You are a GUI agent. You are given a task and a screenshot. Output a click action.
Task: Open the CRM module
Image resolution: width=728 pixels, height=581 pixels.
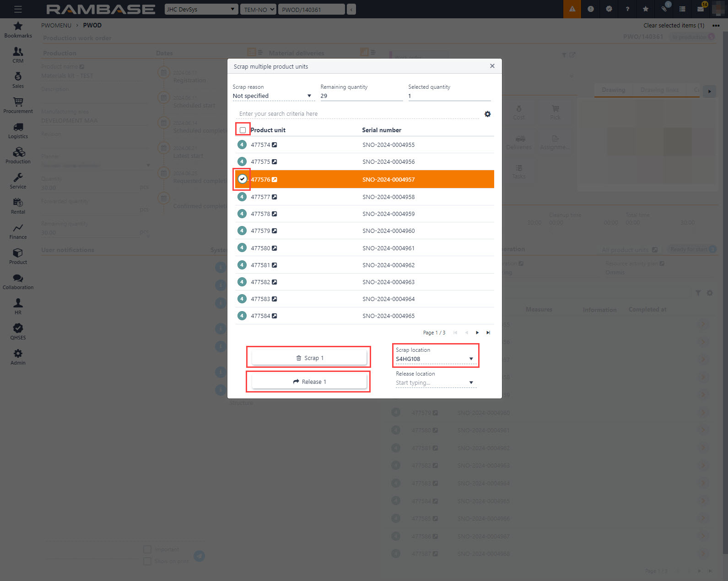tap(18, 55)
